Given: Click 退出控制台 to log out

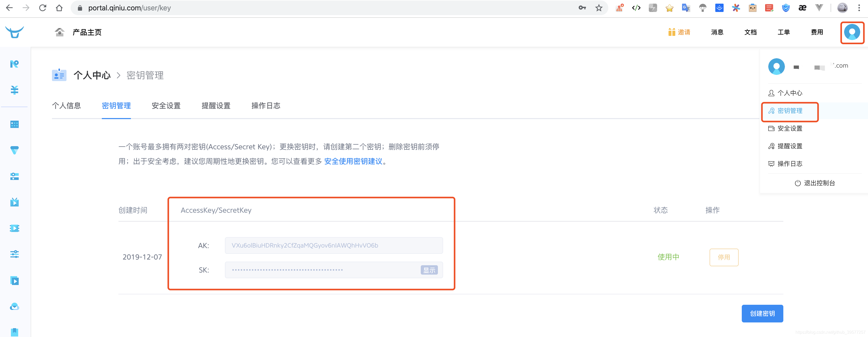Looking at the screenshot, I should (x=815, y=183).
